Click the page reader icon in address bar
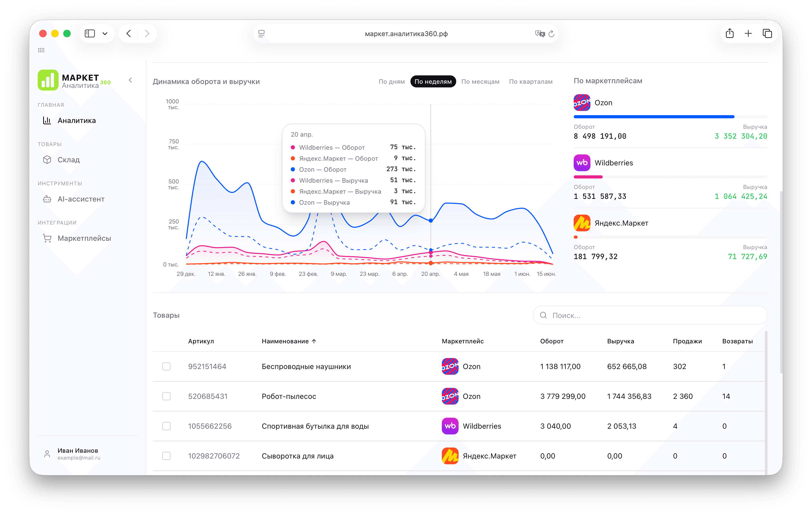The width and height of the screenshot is (812, 514). pos(261,33)
